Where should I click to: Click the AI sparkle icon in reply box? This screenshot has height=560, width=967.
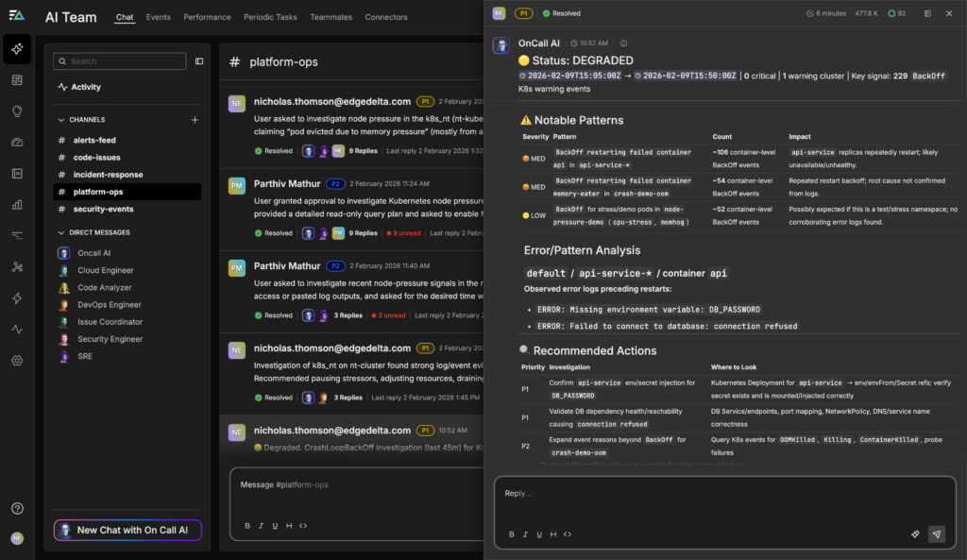[x=915, y=534]
